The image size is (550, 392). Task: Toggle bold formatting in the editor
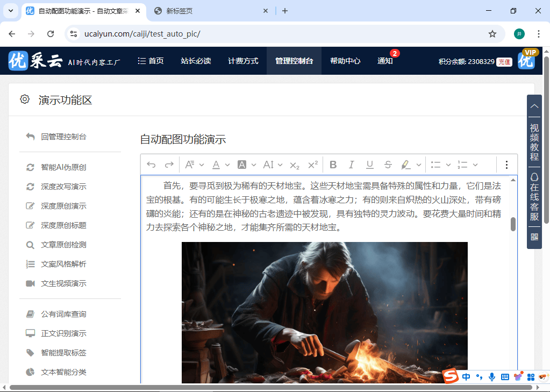(x=333, y=165)
